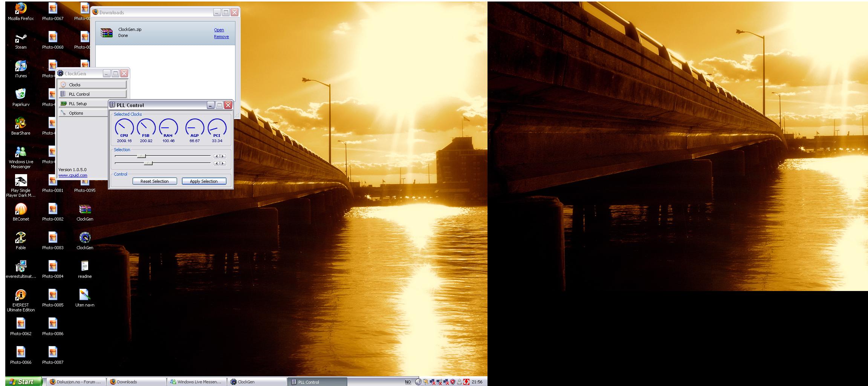
Task: Open the ClockGen.zip download
Action: pos(219,30)
